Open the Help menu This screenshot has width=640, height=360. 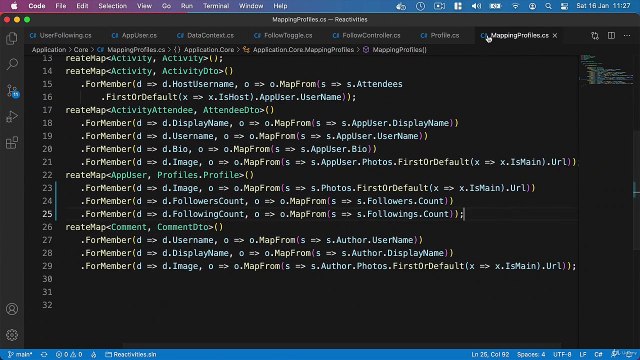(x=280, y=6)
